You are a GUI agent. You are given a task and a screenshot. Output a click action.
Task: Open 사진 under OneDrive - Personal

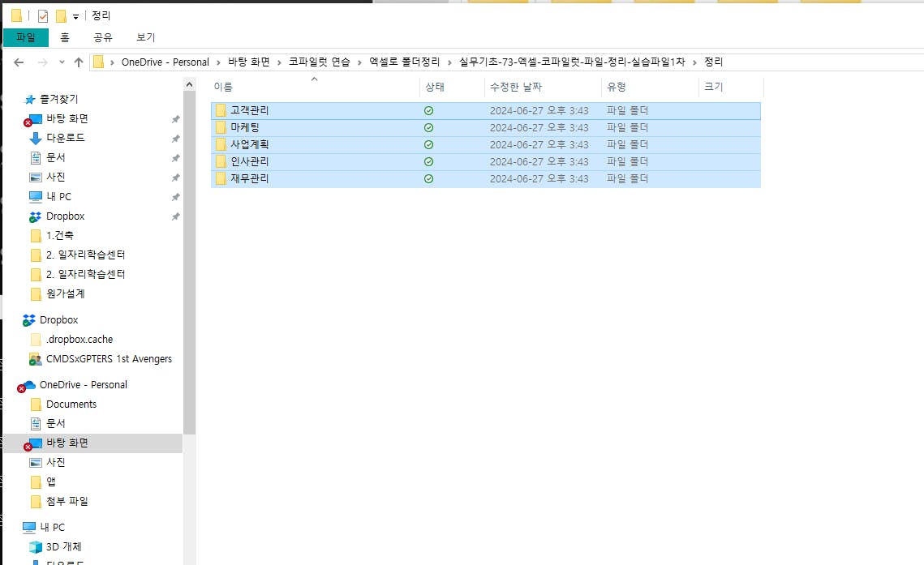55,462
